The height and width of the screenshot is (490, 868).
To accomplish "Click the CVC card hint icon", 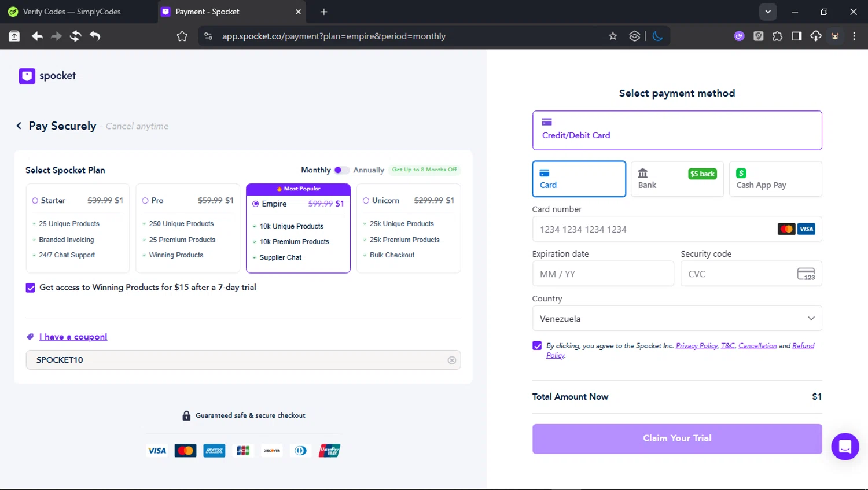I will (806, 274).
